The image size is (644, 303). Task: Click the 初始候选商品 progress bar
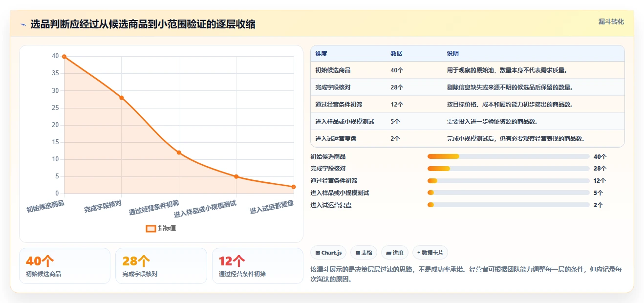(x=508, y=156)
